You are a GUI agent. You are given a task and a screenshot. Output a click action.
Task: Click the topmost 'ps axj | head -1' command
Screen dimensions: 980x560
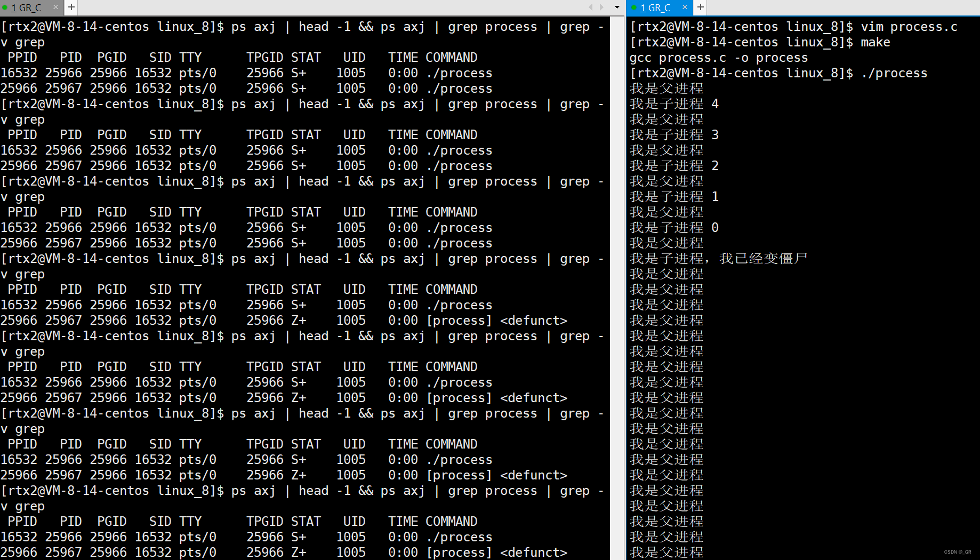(x=291, y=27)
